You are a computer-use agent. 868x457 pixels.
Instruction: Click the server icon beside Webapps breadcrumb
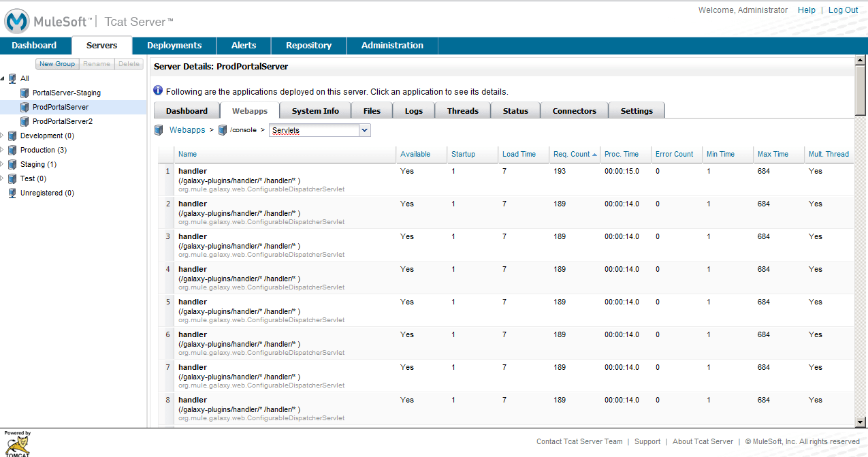(159, 130)
